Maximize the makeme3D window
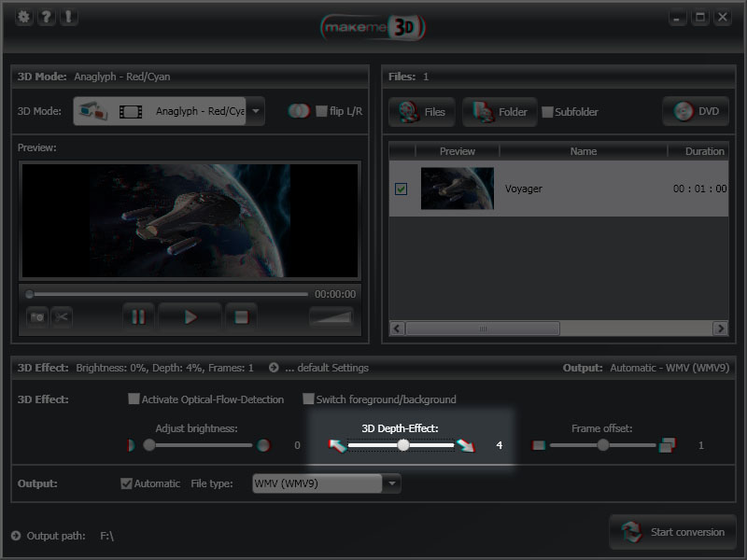 click(x=699, y=18)
